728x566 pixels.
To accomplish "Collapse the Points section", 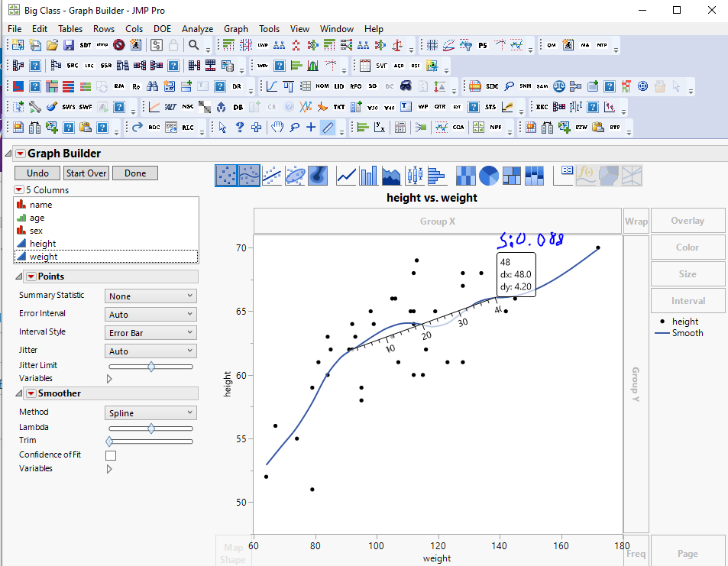I will (x=18, y=277).
